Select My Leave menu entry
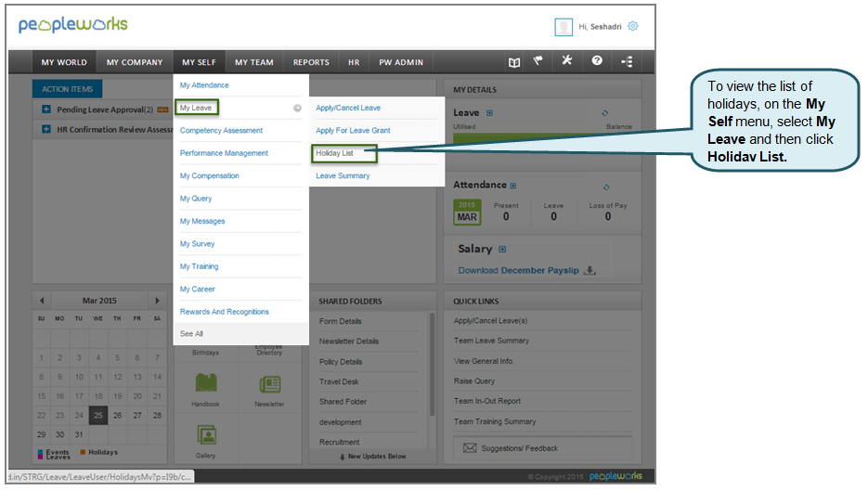Image resolution: width=868 pixels, height=490 pixels. (x=196, y=108)
